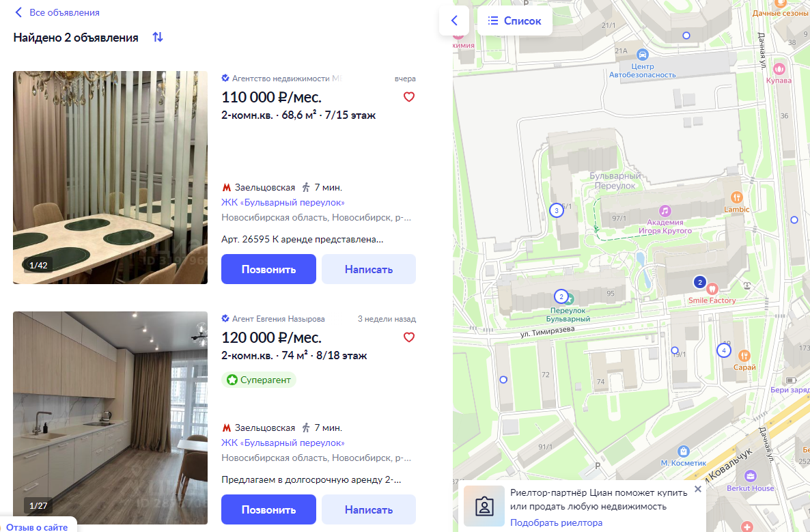
Task: Collapse the map with the left chevron button
Action: pyautogui.click(x=454, y=20)
